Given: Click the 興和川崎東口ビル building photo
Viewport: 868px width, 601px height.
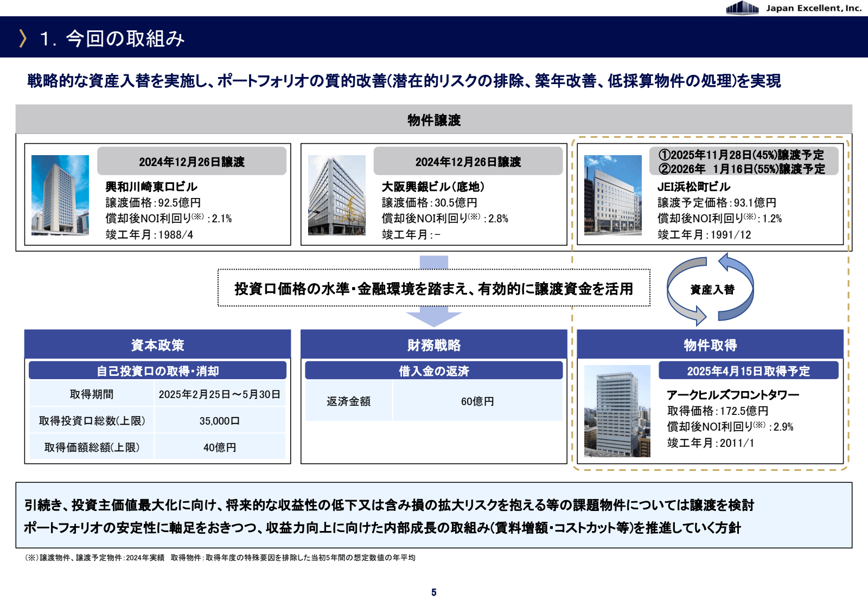Looking at the screenshot, I should (60, 195).
